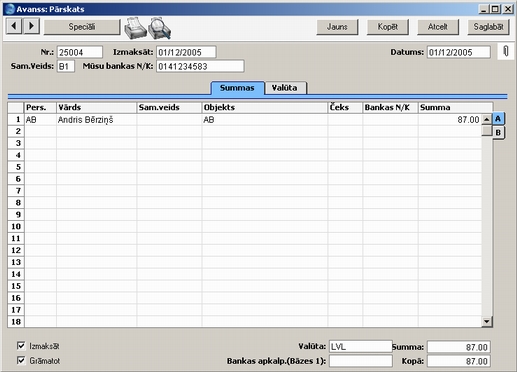Image resolution: width=517 pixels, height=372 pixels.
Task: Click the Nr. field showing 25004
Action: tap(80, 52)
